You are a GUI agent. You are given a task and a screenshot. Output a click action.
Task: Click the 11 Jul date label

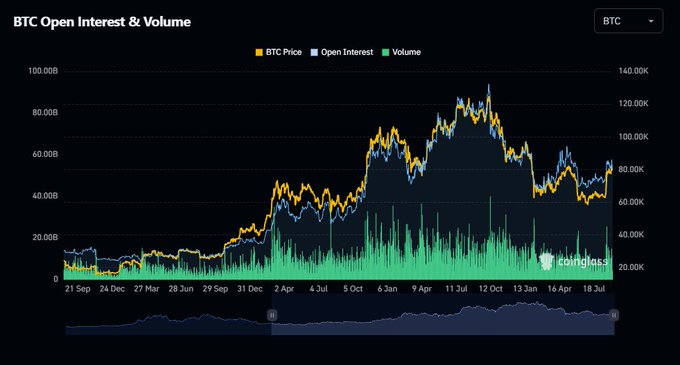click(x=456, y=288)
